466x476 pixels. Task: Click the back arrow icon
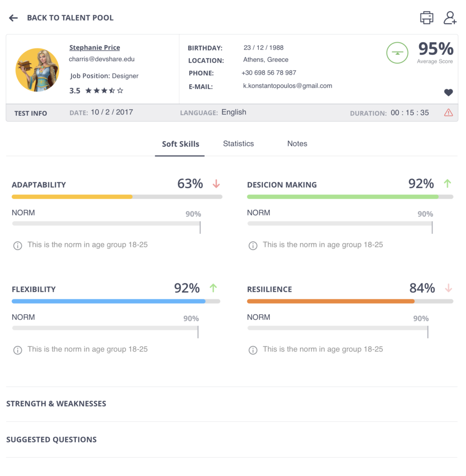(13, 18)
